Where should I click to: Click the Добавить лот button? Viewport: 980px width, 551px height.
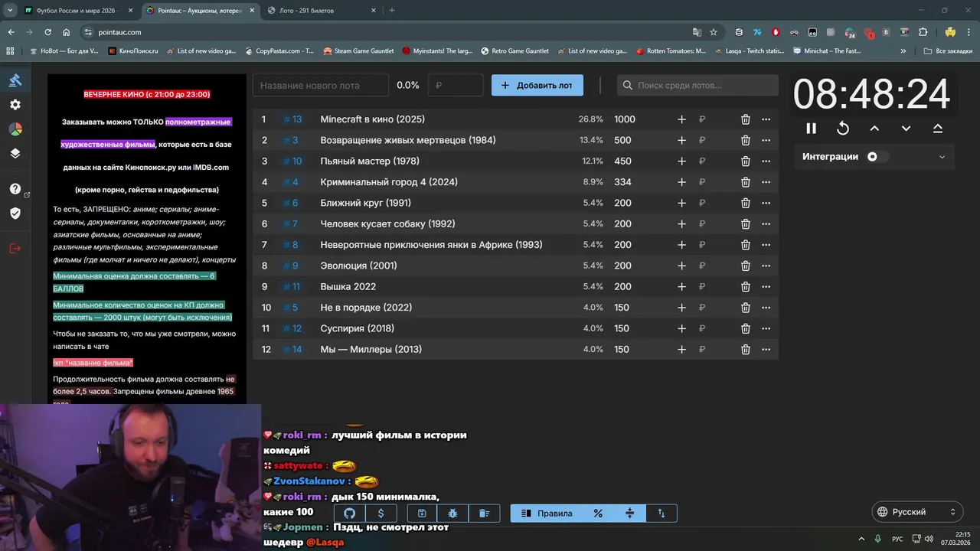pyautogui.click(x=537, y=85)
